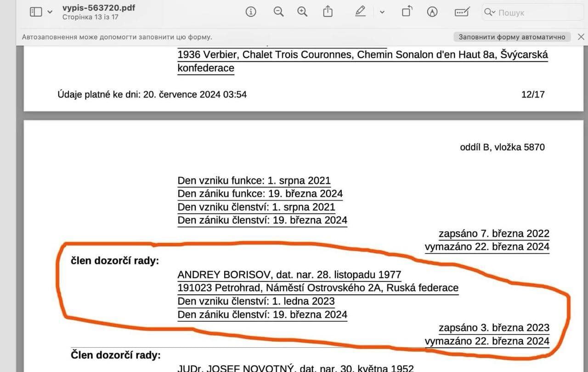Select the highlight pen tool
The height and width of the screenshot is (372, 588).
[361, 12]
